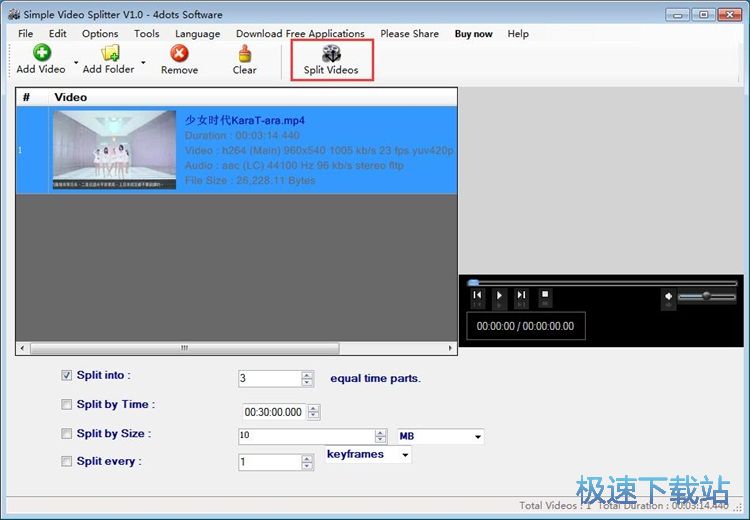Screen dimensions: 750x520
Task: Click the Duration line of the video
Action: coord(242,135)
